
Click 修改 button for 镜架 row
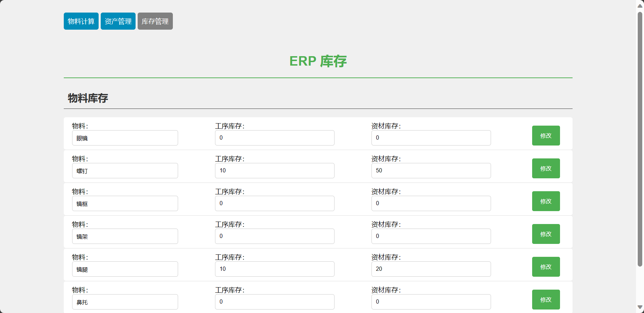click(x=546, y=234)
